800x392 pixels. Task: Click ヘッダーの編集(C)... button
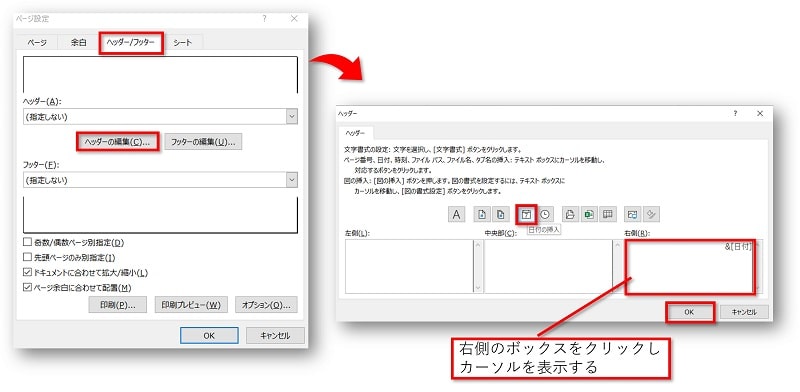click(117, 142)
